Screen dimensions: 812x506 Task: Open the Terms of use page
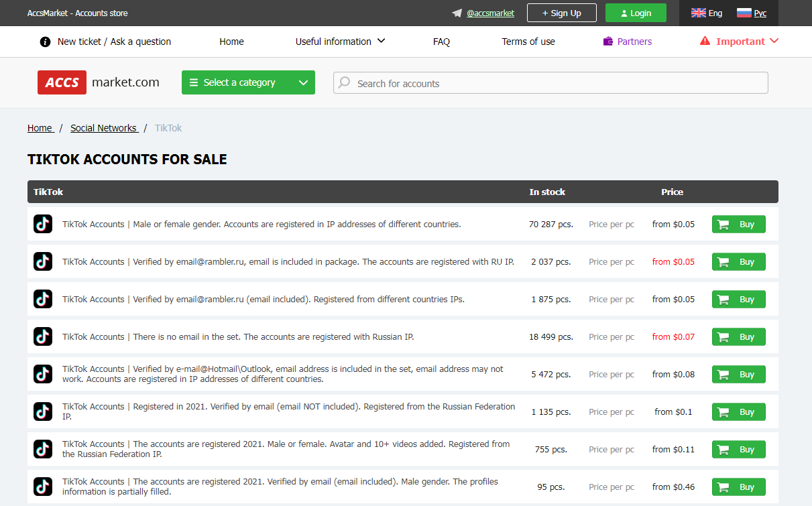(528, 42)
